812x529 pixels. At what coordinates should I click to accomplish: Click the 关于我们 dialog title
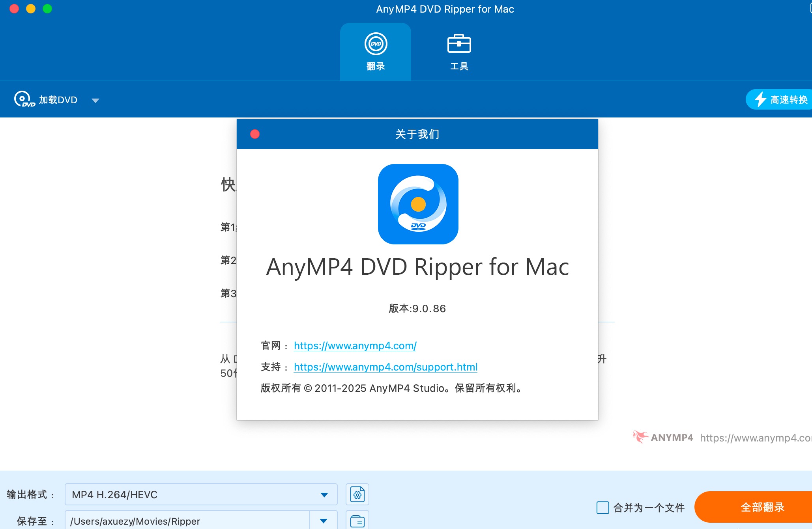(x=417, y=134)
